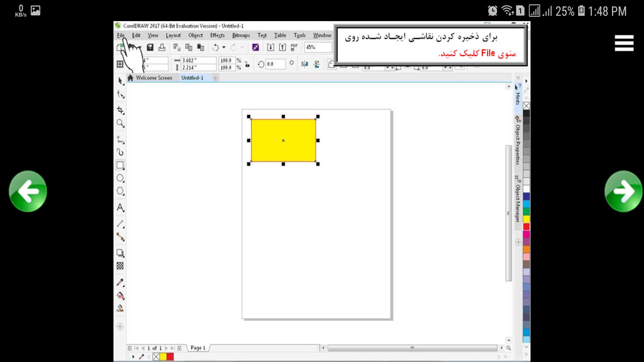
Task: Click the Publish to PDF icon
Action: click(x=294, y=47)
